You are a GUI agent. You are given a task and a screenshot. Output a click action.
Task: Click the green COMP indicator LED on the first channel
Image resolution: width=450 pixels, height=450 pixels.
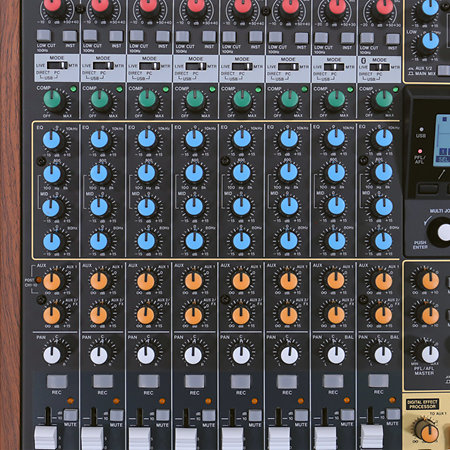(x=73, y=89)
